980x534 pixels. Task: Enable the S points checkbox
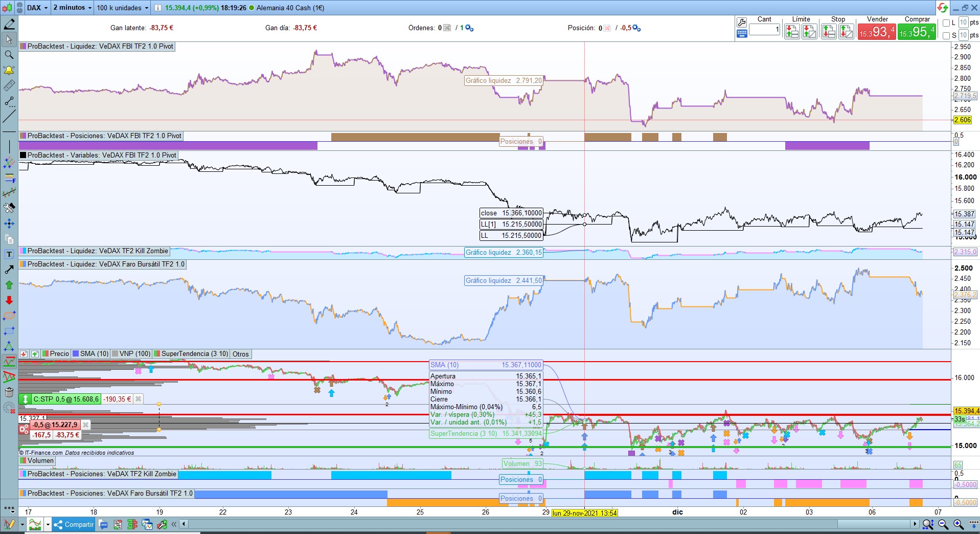point(946,35)
